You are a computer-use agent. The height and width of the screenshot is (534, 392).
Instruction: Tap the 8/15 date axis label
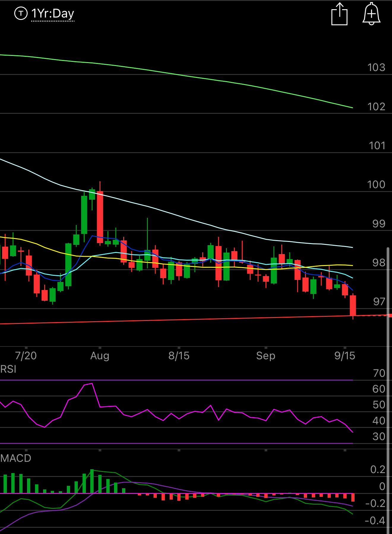pyautogui.click(x=179, y=356)
